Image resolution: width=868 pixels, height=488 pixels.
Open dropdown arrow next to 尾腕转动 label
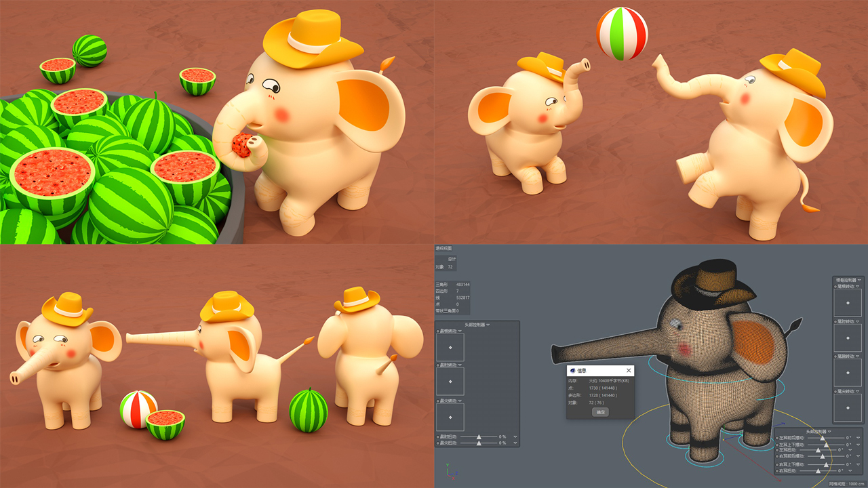pyautogui.click(x=857, y=356)
